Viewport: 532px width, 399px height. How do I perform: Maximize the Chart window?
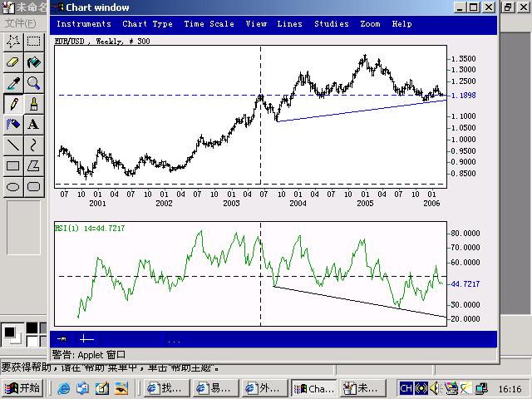(x=474, y=7)
